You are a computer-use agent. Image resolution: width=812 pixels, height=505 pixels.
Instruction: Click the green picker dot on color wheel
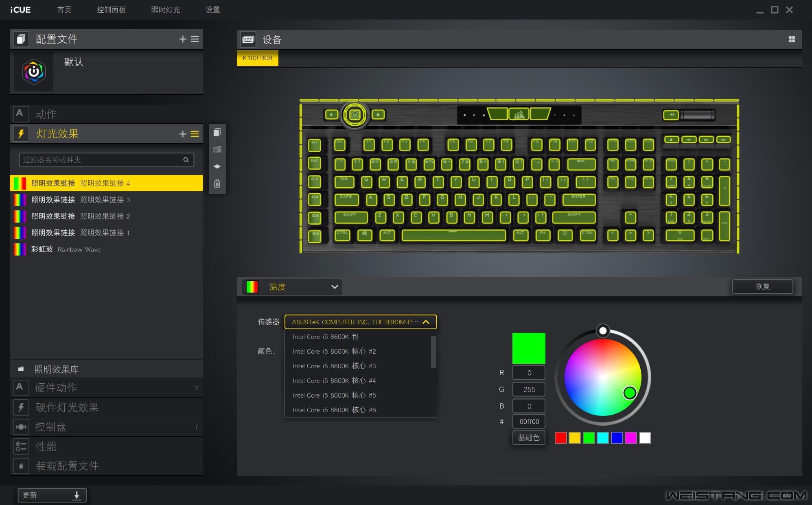click(630, 393)
